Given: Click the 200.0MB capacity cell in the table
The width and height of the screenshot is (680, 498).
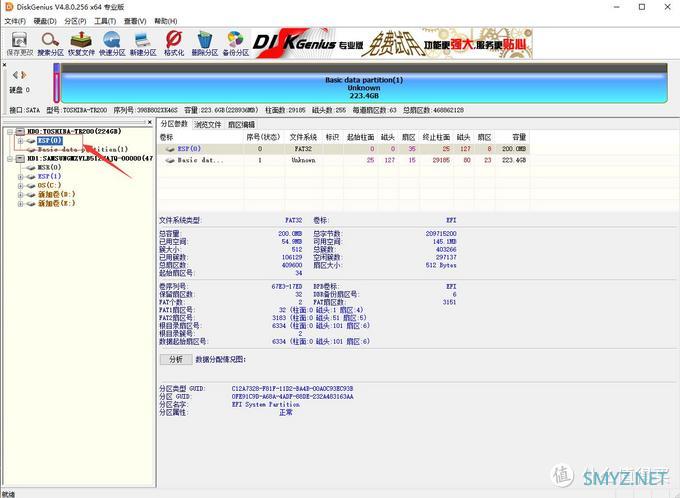Looking at the screenshot, I should (x=514, y=149).
